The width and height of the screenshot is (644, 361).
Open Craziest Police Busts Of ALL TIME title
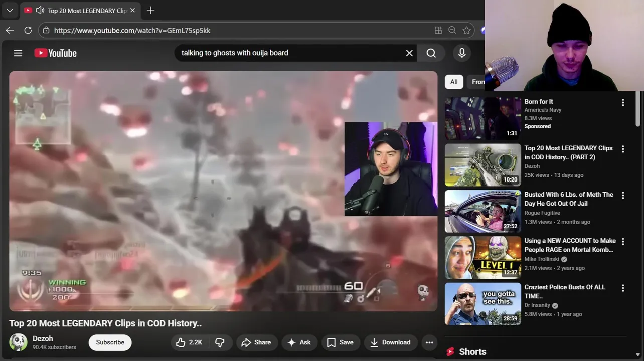[565, 291]
